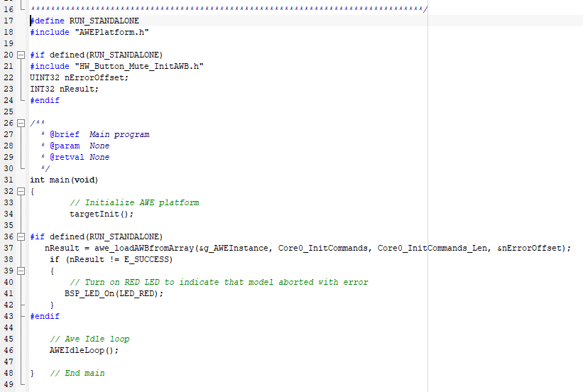Collapse the main function body fold marker
Screen dimensions: 583x392
21,191
